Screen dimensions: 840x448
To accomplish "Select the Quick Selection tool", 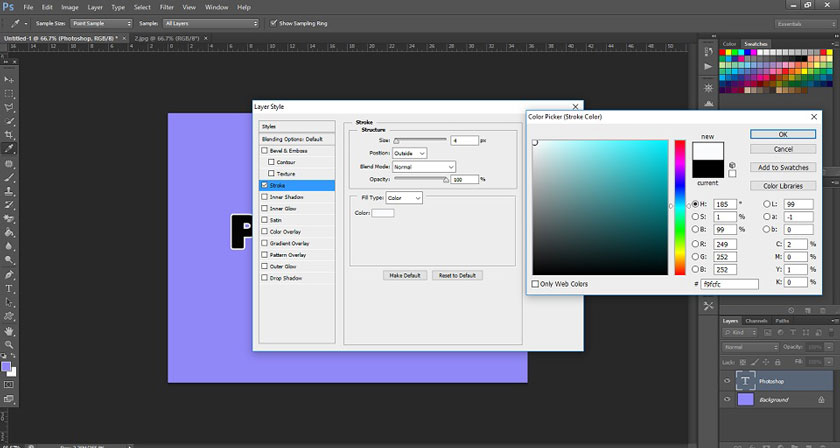I will [x=9, y=121].
